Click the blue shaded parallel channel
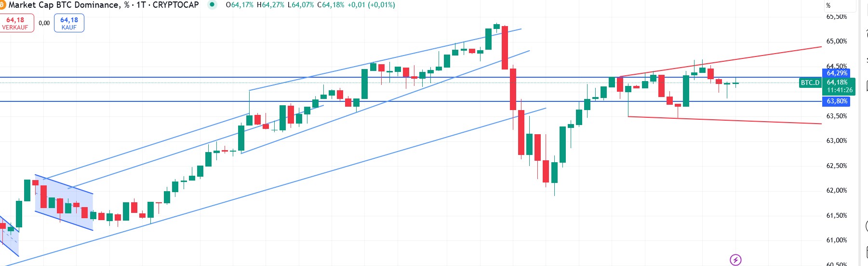 point(64,203)
